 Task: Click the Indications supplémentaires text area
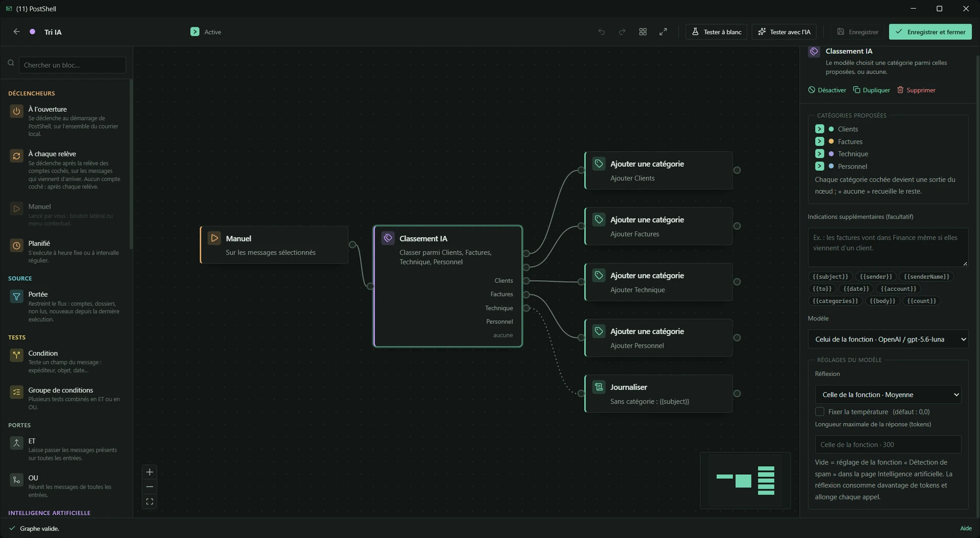pyautogui.click(x=888, y=247)
